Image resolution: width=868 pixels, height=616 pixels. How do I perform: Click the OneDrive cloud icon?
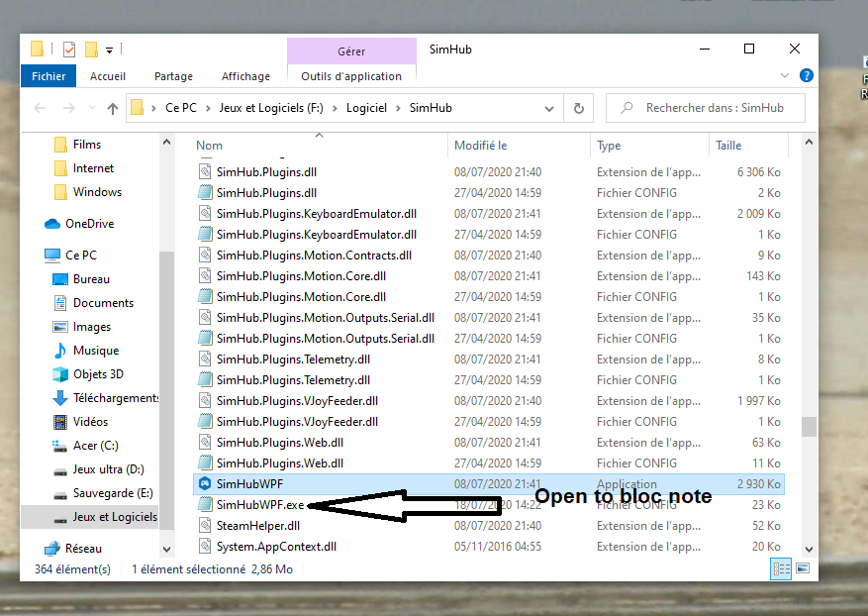(x=52, y=224)
